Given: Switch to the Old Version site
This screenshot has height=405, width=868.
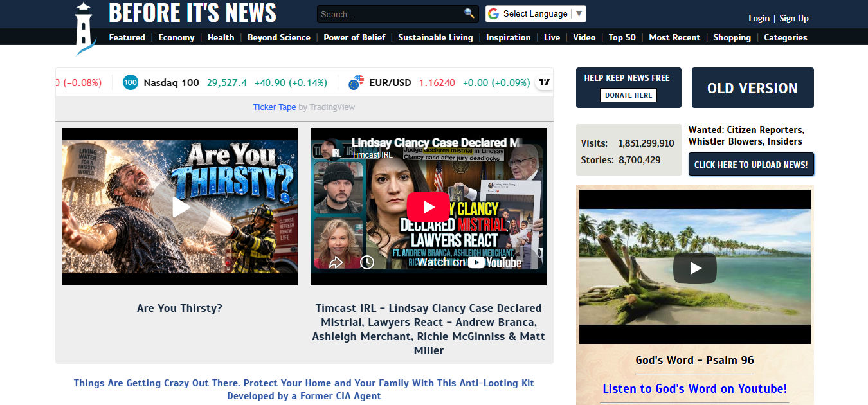Looking at the screenshot, I should 753,88.
